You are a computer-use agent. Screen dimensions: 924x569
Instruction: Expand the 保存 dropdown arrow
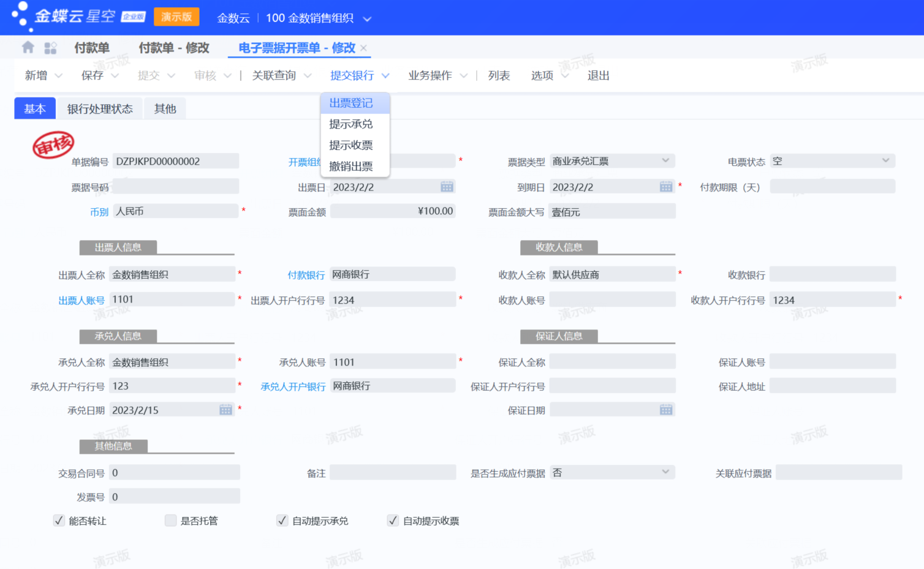[x=115, y=76]
